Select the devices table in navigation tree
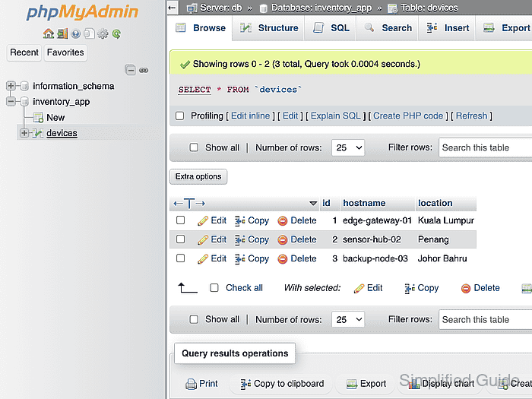The image size is (532, 399). click(62, 133)
